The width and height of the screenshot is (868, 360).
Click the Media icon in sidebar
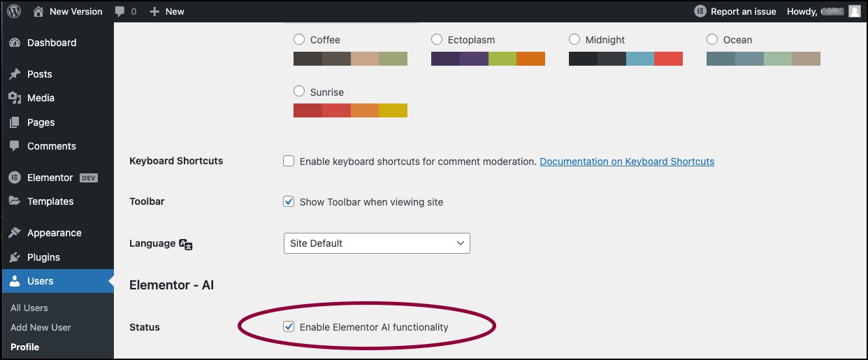(15, 98)
